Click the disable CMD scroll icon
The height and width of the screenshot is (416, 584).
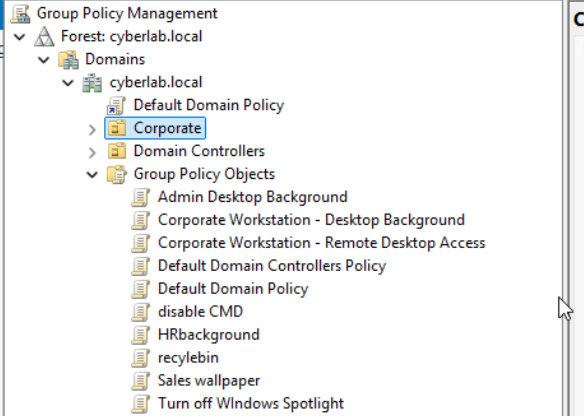[141, 312]
